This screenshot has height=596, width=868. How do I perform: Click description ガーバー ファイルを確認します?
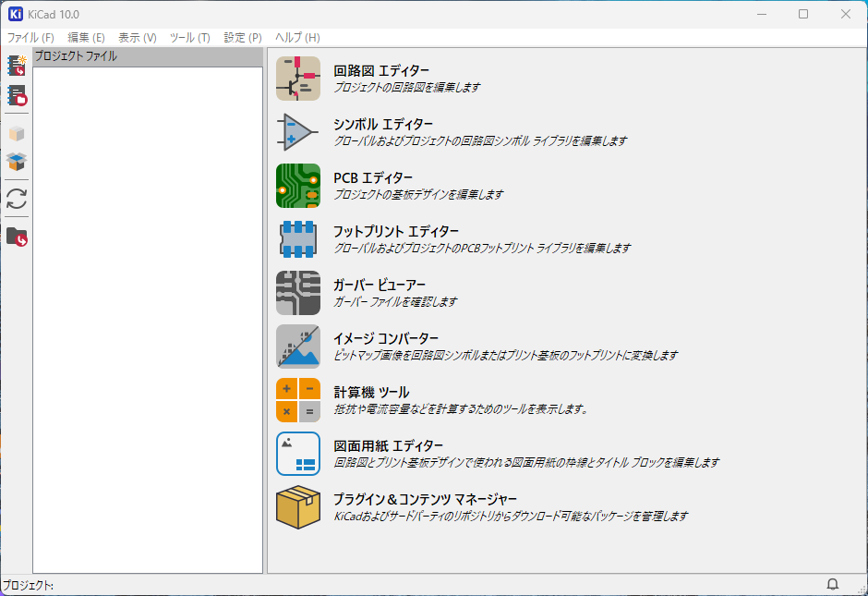pyautogui.click(x=395, y=302)
